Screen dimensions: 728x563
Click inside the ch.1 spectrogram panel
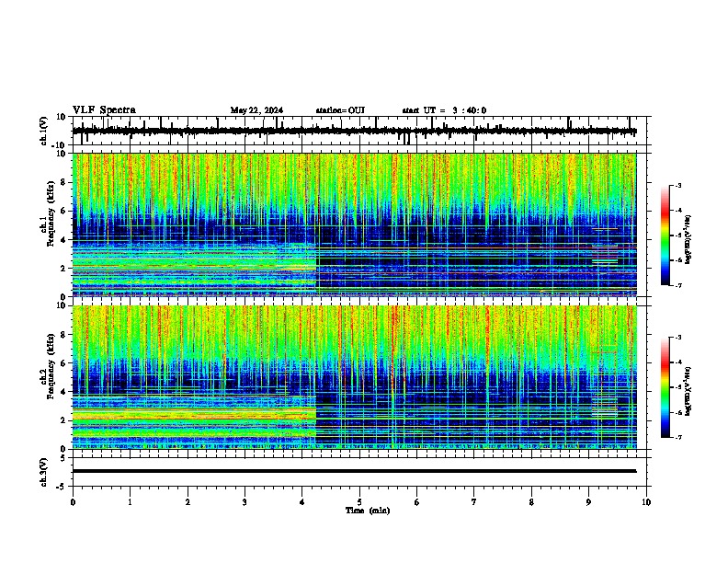354,224
